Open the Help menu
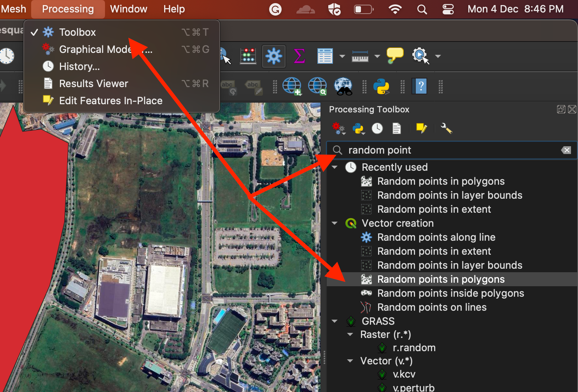The image size is (578, 392). [174, 9]
